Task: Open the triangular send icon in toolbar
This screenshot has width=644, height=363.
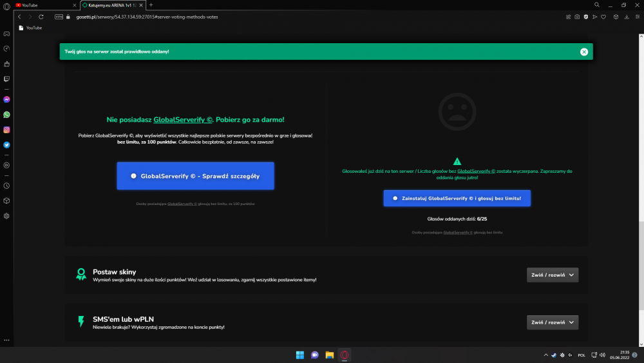Action: [594, 17]
